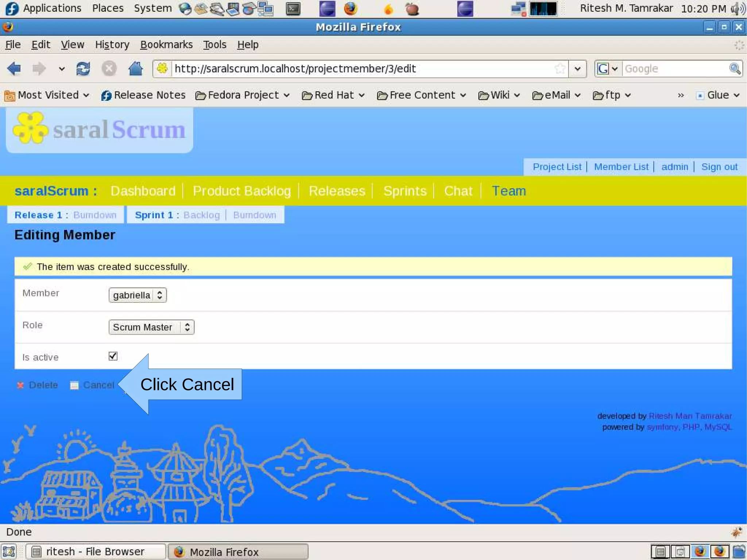Open the Product Backlog tab

pos(242,191)
